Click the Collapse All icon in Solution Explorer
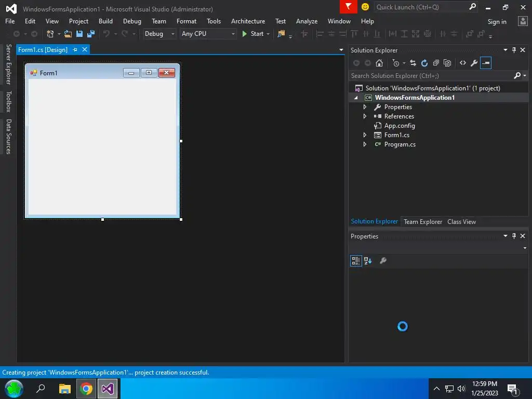Screen dimensions: 532x399 pos(436,63)
